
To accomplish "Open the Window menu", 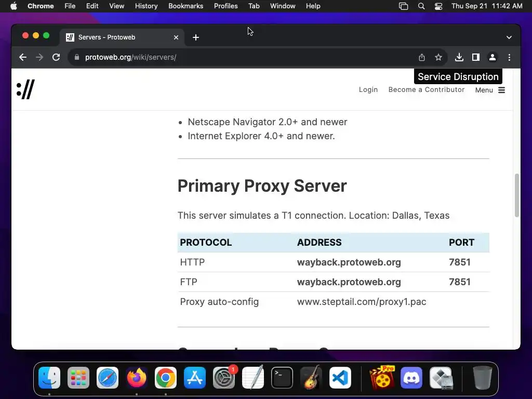I will pyautogui.click(x=283, y=6).
